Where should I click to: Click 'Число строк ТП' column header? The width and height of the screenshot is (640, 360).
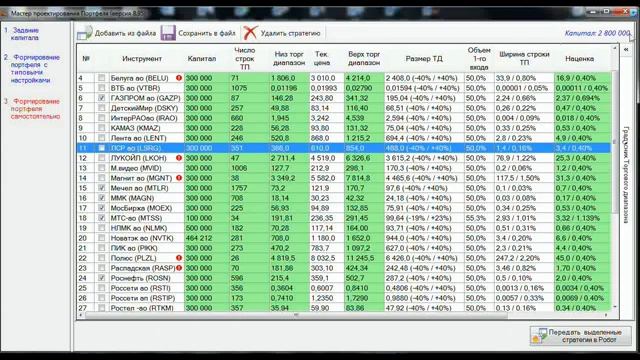(x=244, y=59)
